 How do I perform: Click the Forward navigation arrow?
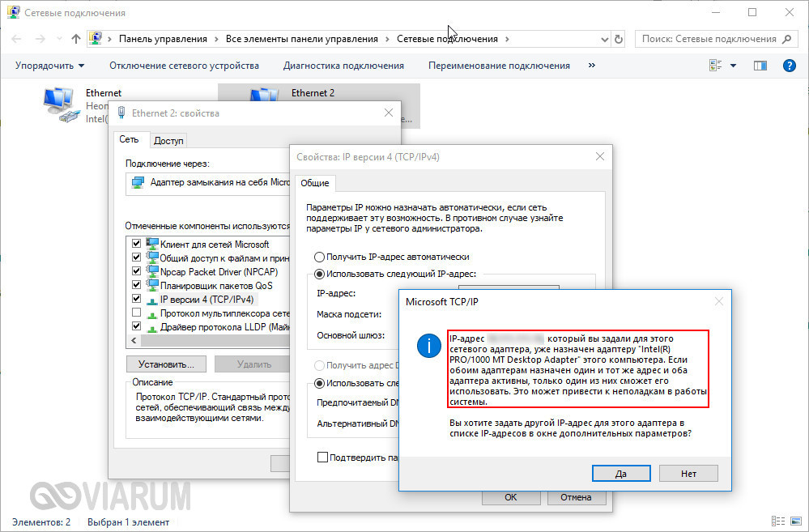(x=40, y=39)
